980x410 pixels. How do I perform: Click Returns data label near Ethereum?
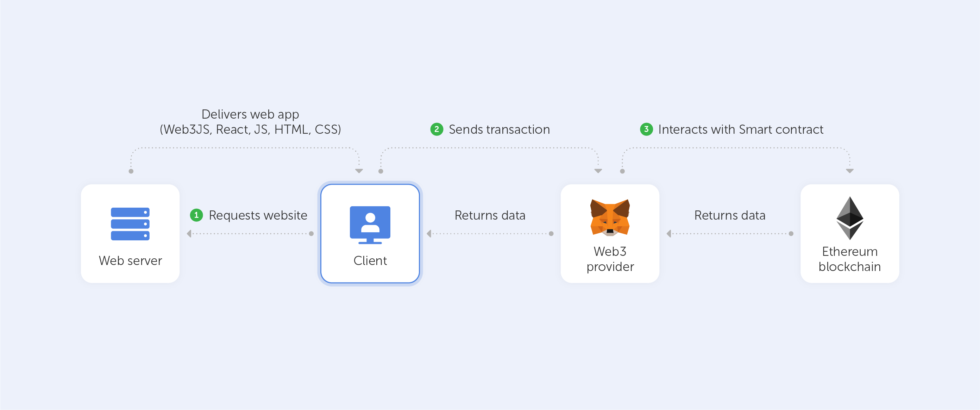(729, 215)
